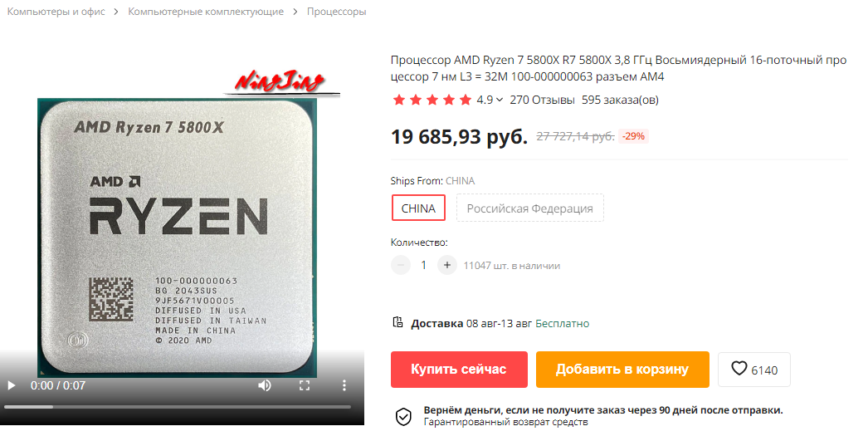Viewport: 868px width, 436px height.
Task: Click the fifth rating star
Action: 466,100
